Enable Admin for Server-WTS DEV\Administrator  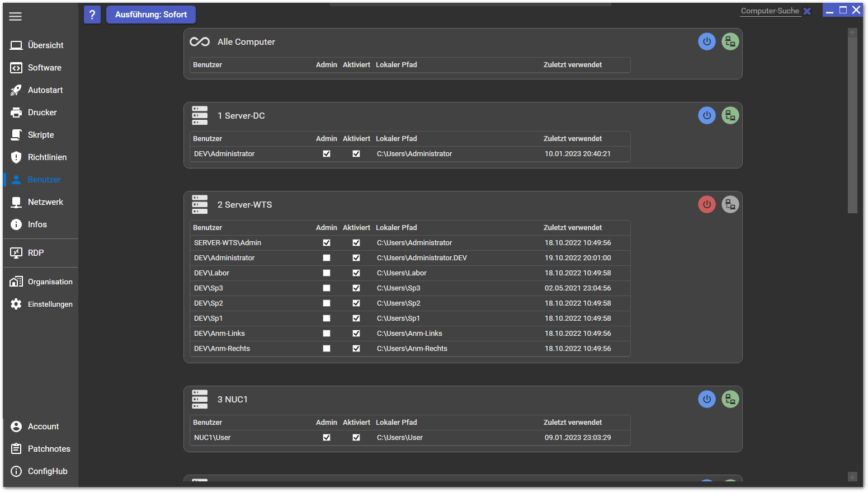click(327, 258)
